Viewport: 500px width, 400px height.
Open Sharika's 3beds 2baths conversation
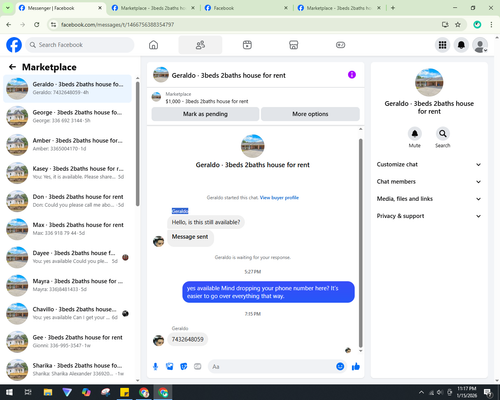(x=68, y=370)
